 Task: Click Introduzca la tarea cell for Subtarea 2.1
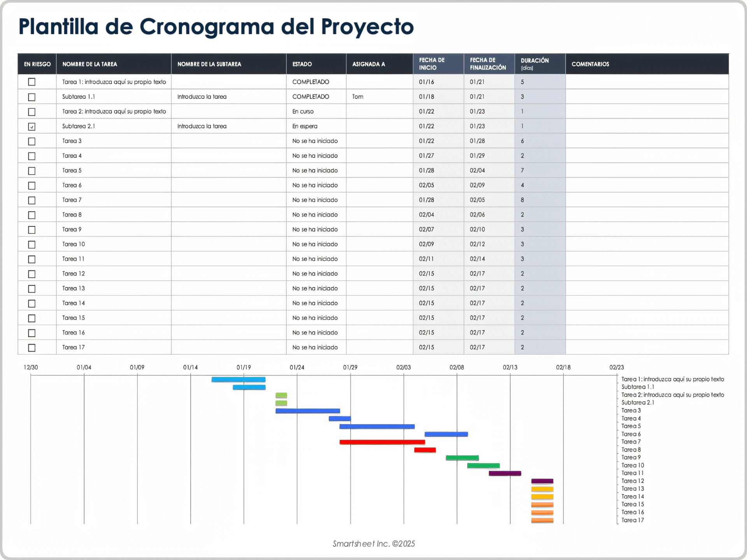[x=229, y=126]
